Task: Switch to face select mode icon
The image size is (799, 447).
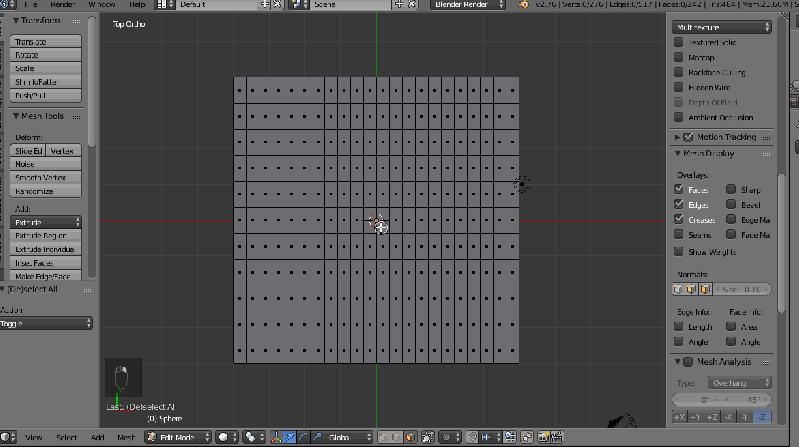Action: point(410,437)
